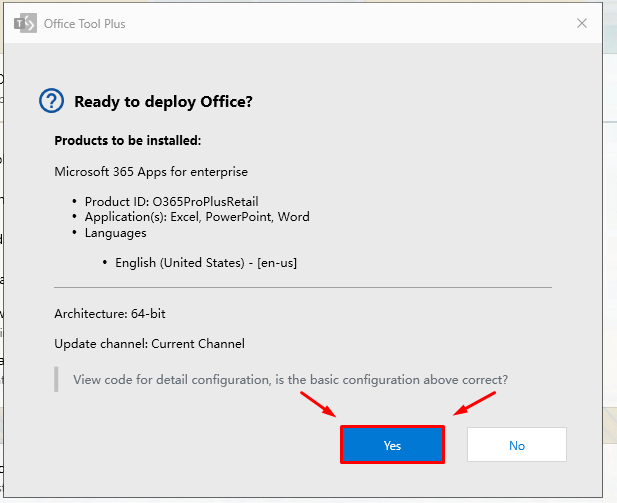Click the horizontal separator under languages
Screen dimensions: 617x503
coord(302,288)
